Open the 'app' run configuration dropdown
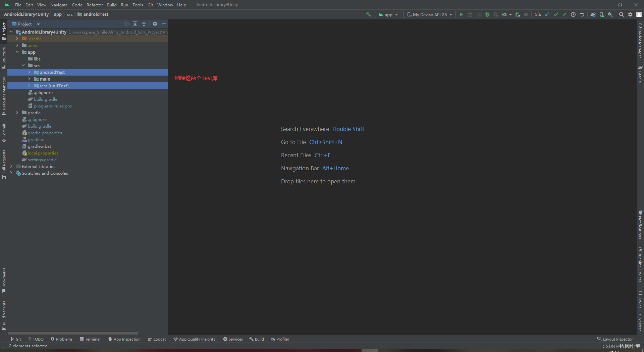 (388, 14)
